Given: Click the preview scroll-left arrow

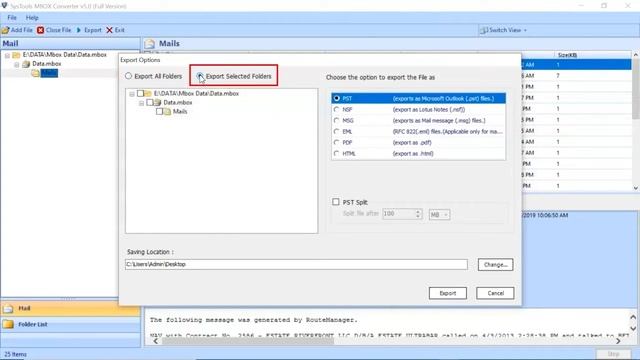Looking at the screenshot, I should point(156,341).
